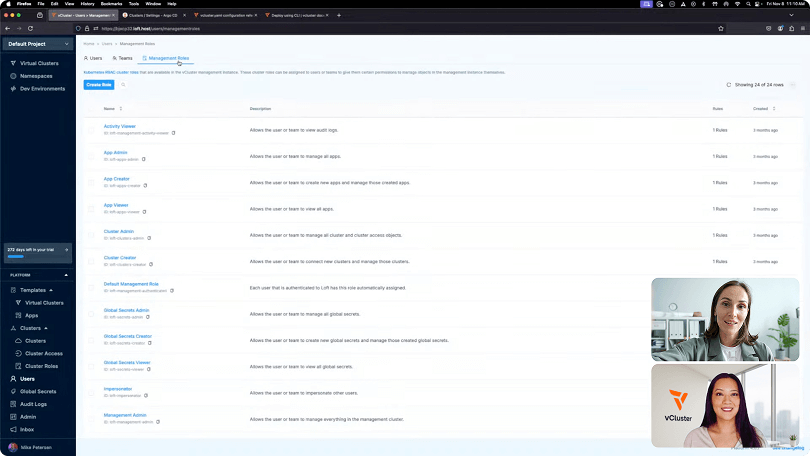Switch to the Teams tab

122,58
